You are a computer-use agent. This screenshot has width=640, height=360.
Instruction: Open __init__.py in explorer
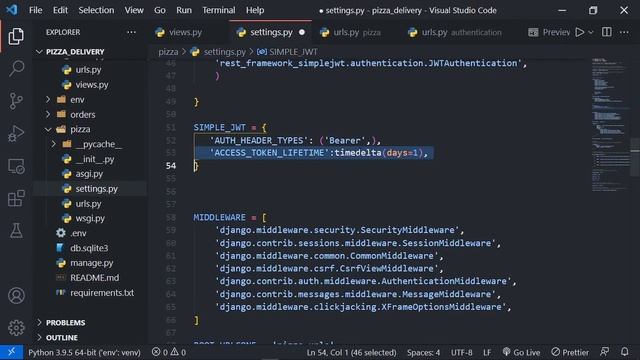coord(95,159)
